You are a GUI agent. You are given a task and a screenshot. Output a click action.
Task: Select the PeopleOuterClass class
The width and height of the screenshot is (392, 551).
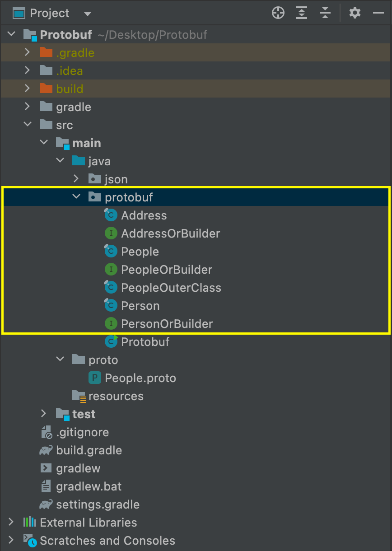(x=171, y=287)
